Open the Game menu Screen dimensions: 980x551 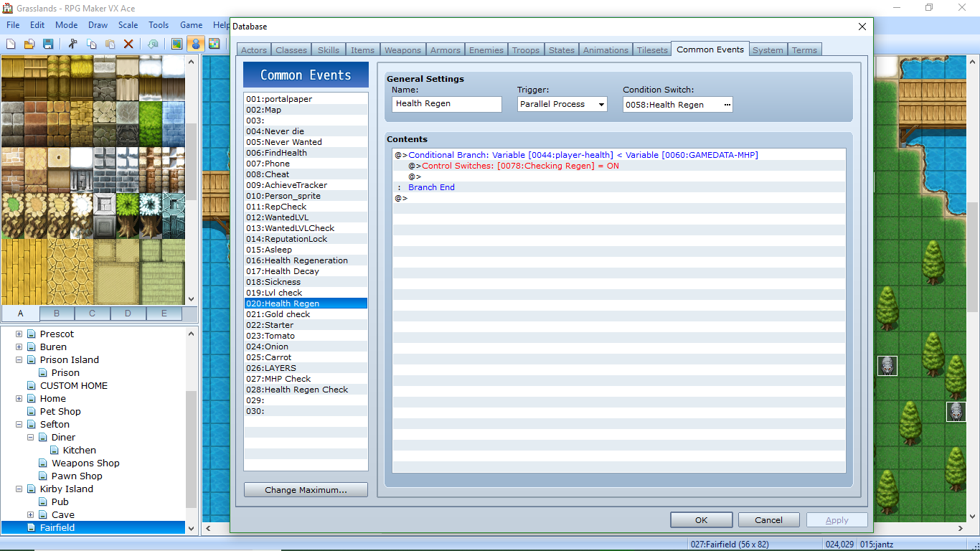(x=191, y=25)
